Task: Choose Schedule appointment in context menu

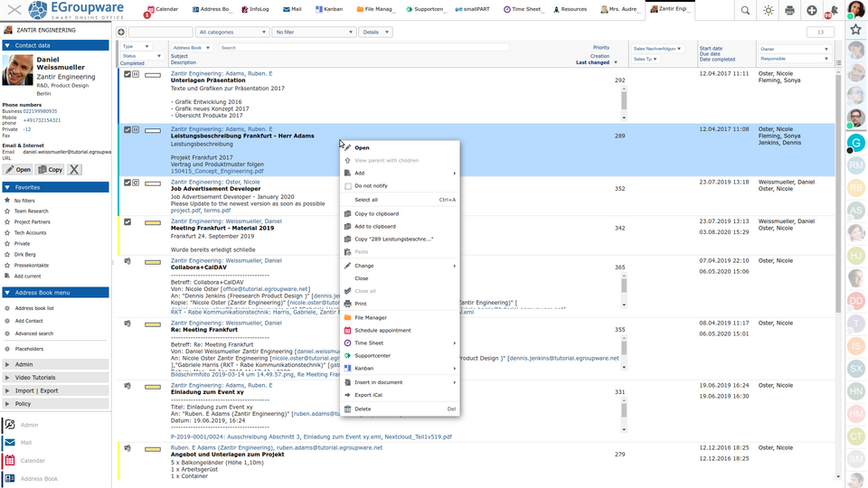Action: (400, 331)
